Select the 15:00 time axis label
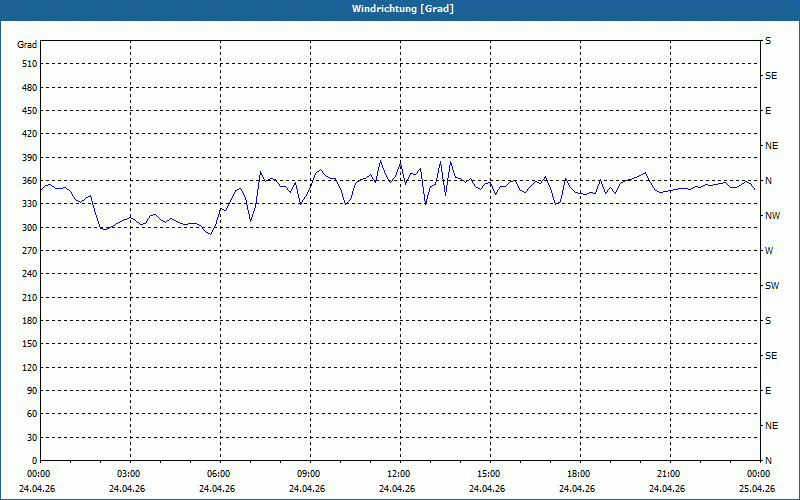Viewport: 800px width, 500px height. tap(489, 474)
